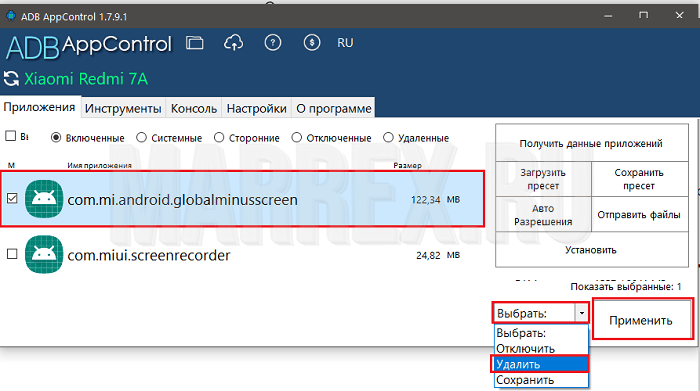
Task: Choose Выбрать: option in dropdown list
Action: pyautogui.click(x=542, y=333)
